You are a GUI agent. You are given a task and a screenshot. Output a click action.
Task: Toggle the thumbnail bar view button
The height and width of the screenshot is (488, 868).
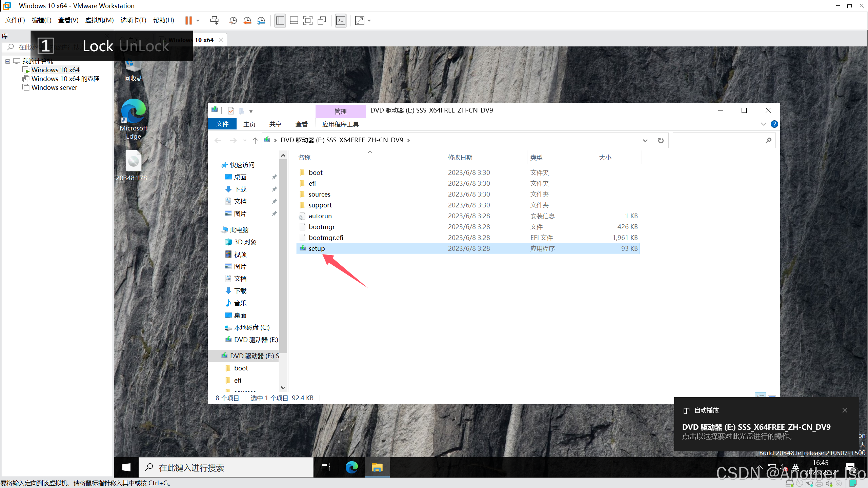[294, 21]
